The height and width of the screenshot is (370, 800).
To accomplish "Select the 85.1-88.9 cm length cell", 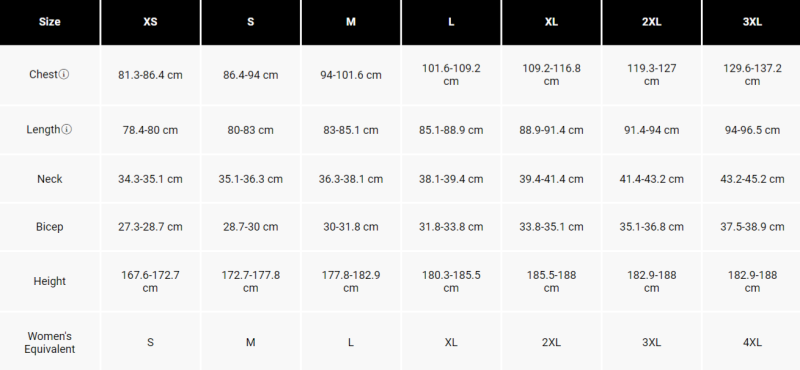I will tap(451, 130).
